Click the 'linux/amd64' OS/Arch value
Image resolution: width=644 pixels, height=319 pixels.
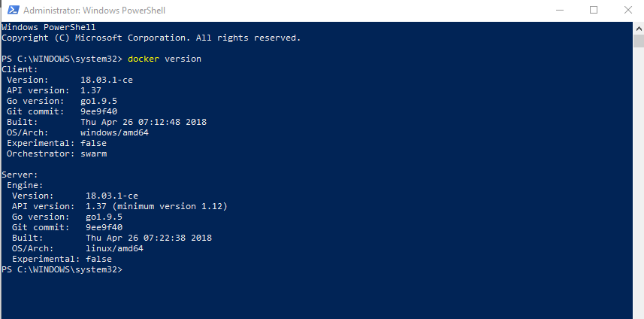[x=114, y=248]
